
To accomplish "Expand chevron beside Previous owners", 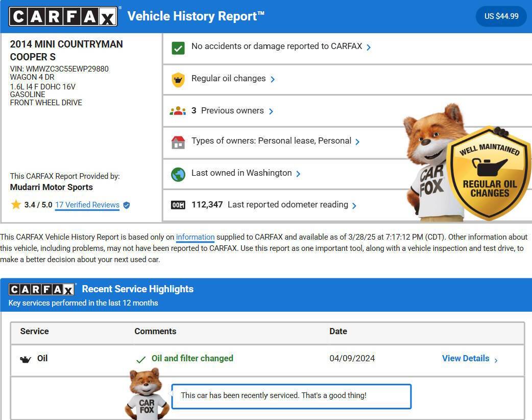I will 271,111.
